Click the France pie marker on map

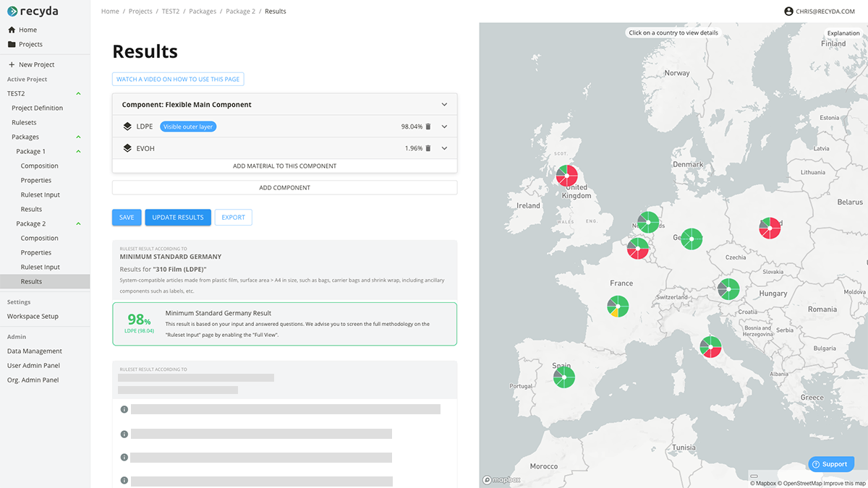(618, 307)
